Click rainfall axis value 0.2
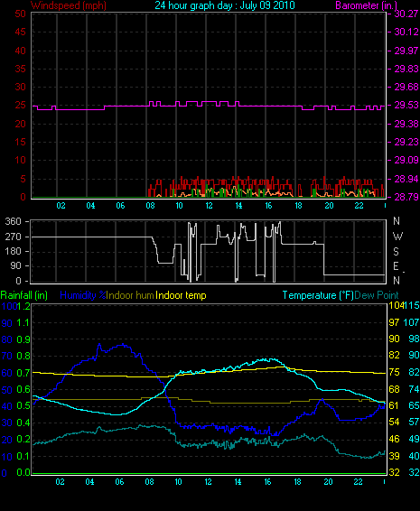Screen dimensions: 420x511 coord(23,439)
